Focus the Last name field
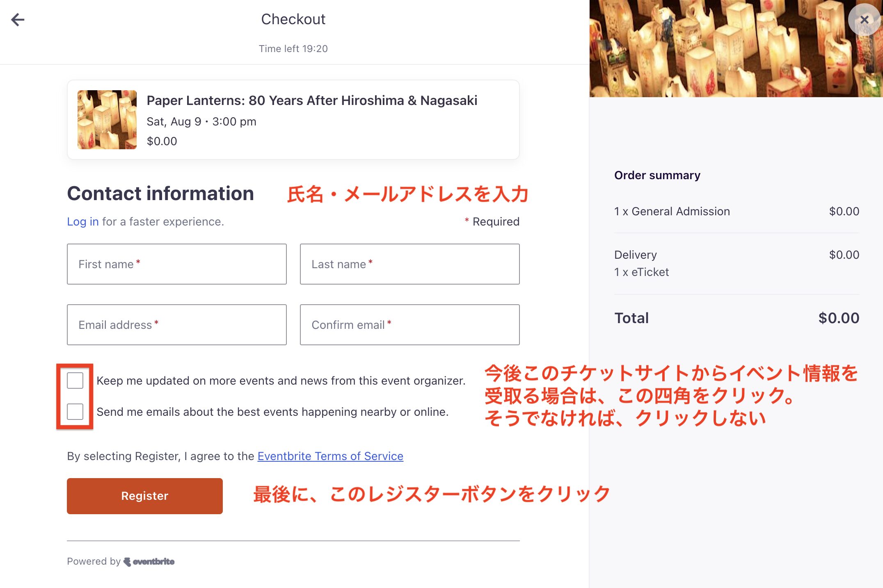Image resolution: width=883 pixels, height=588 pixels. 409,264
